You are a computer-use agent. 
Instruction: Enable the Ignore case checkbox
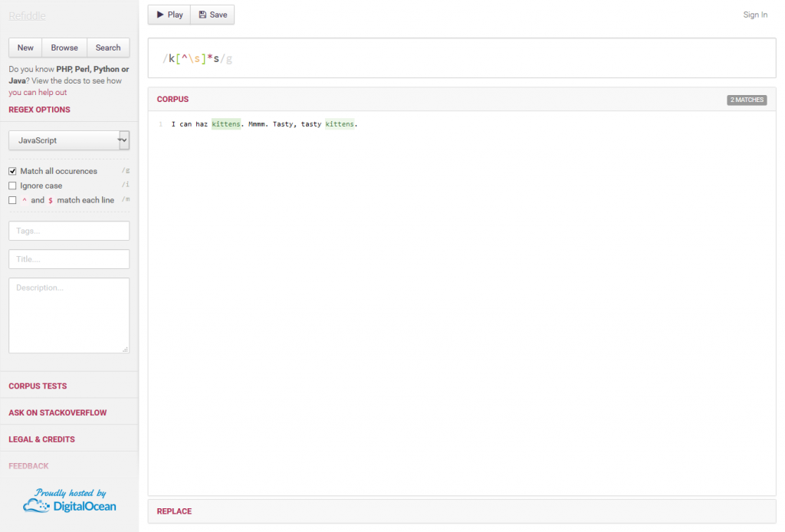12,185
